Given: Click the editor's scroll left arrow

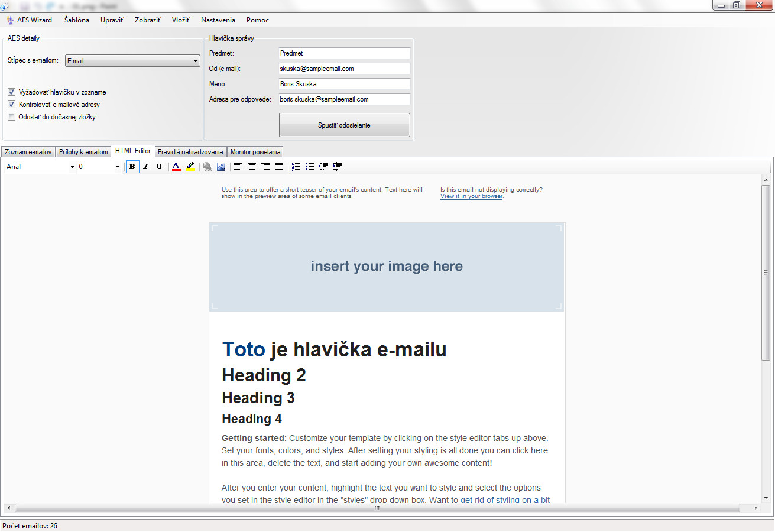Looking at the screenshot, I should coord(8,508).
